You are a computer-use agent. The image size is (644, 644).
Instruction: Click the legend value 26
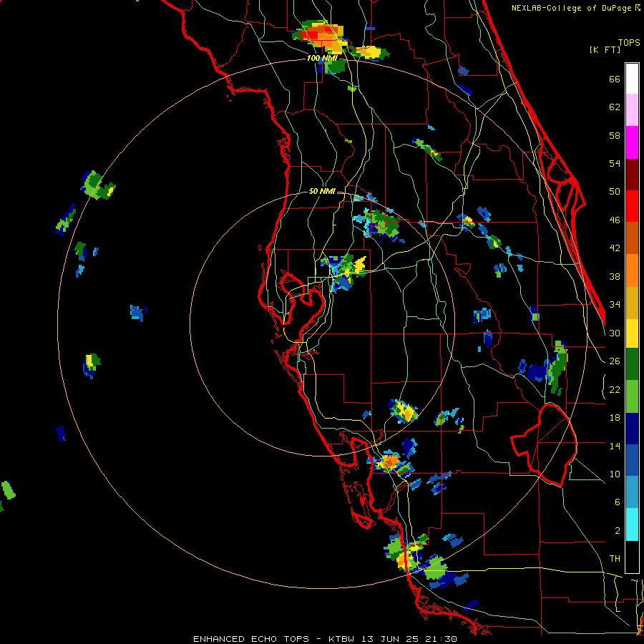coord(615,361)
